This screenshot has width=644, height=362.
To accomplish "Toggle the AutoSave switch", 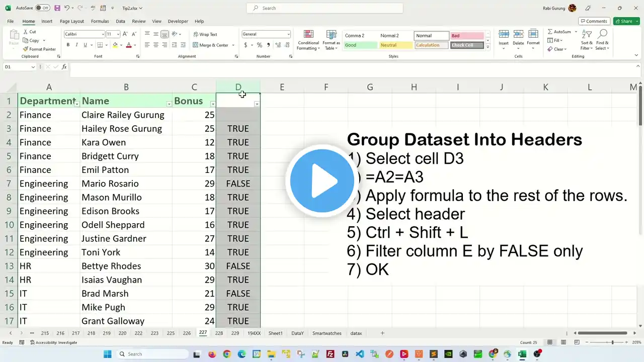I will click(42, 8).
